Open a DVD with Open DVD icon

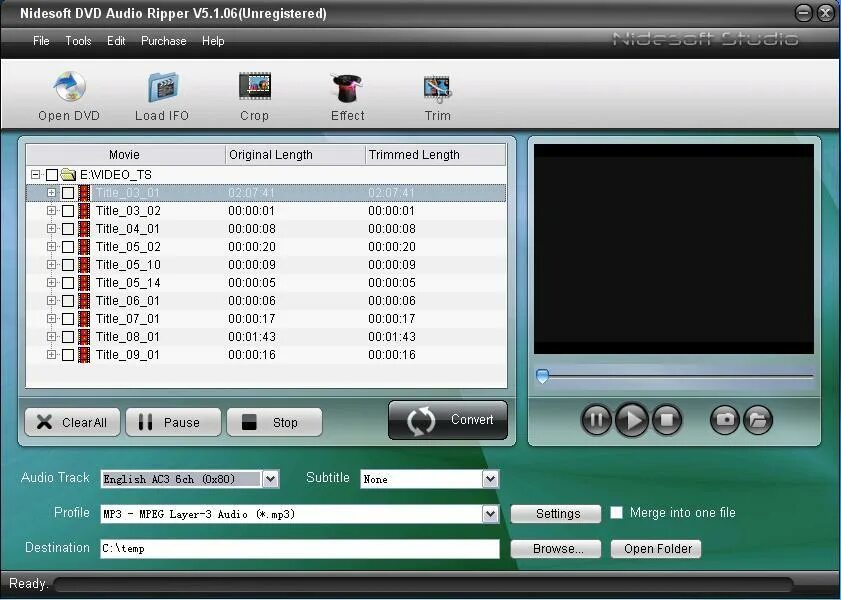(70, 86)
